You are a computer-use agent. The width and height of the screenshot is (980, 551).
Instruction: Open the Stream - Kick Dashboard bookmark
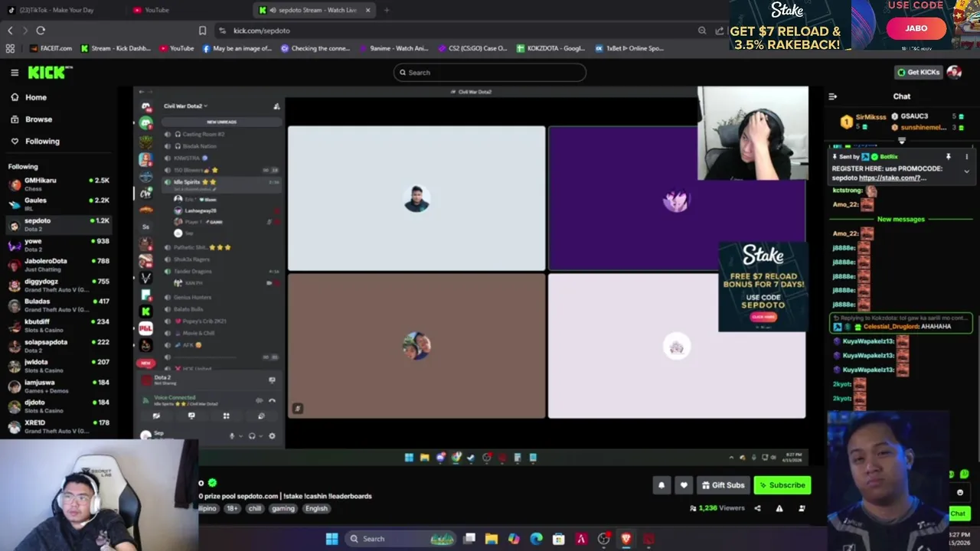pyautogui.click(x=116, y=48)
